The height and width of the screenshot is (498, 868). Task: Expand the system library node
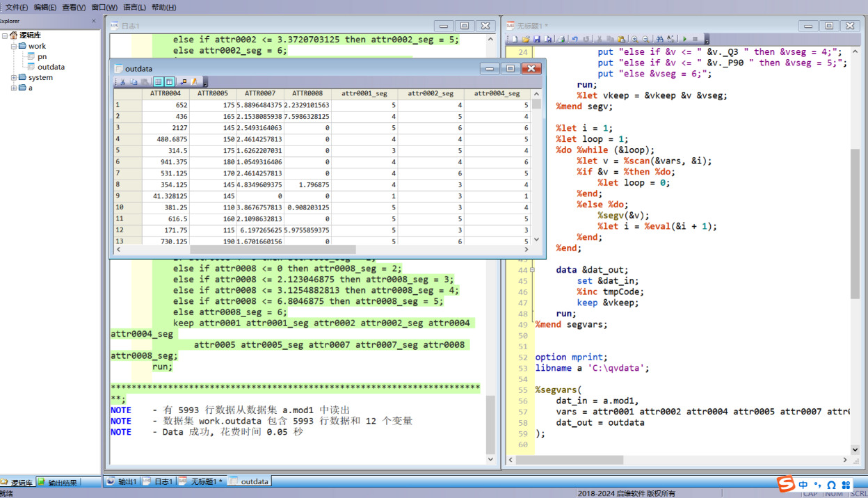13,77
